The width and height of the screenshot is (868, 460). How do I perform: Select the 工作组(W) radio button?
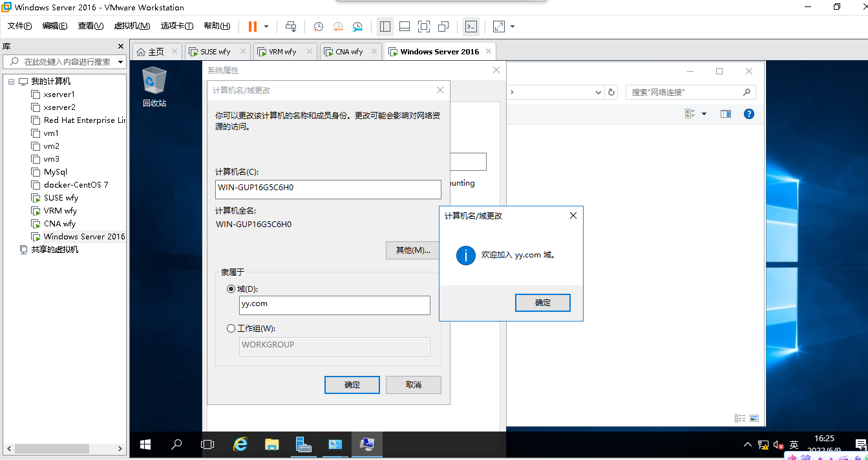tap(231, 329)
